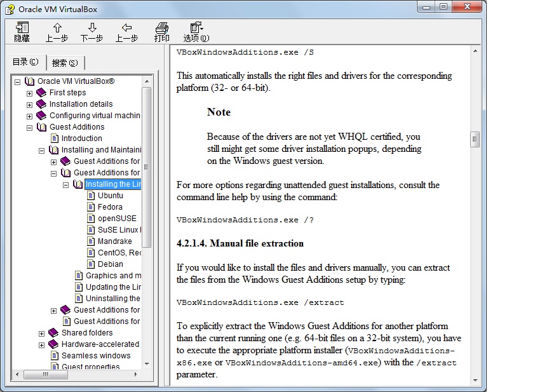The height and width of the screenshot is (392, 549).
Task: Click the Fedora page icon
Action: [x=91, y=207]
